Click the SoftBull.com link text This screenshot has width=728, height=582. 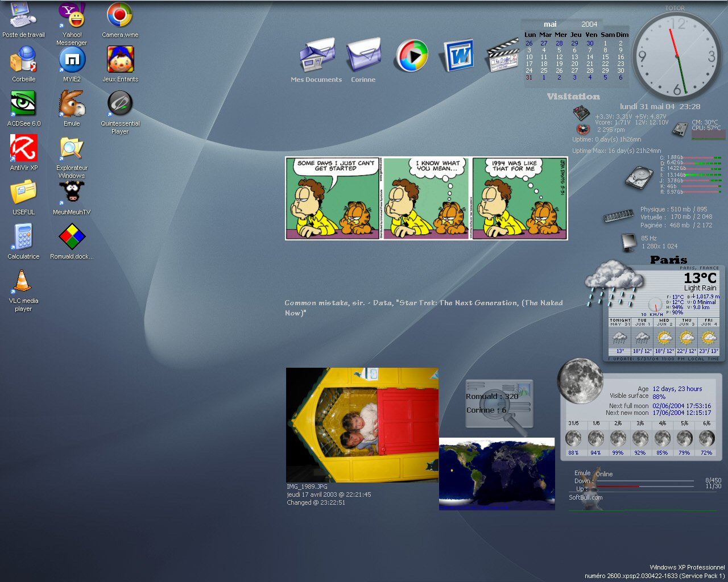[x=586, y=497]
